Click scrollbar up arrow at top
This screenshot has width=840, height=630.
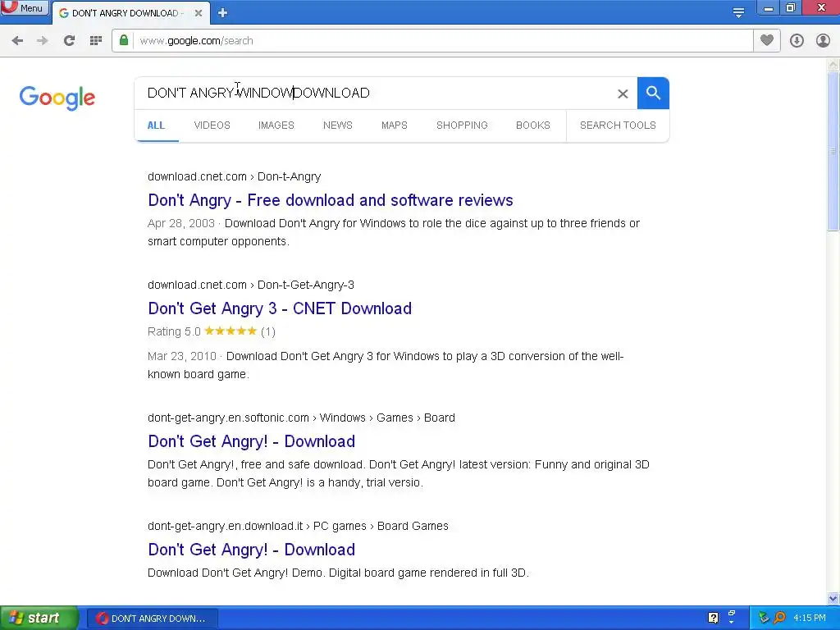coord(833,66)
